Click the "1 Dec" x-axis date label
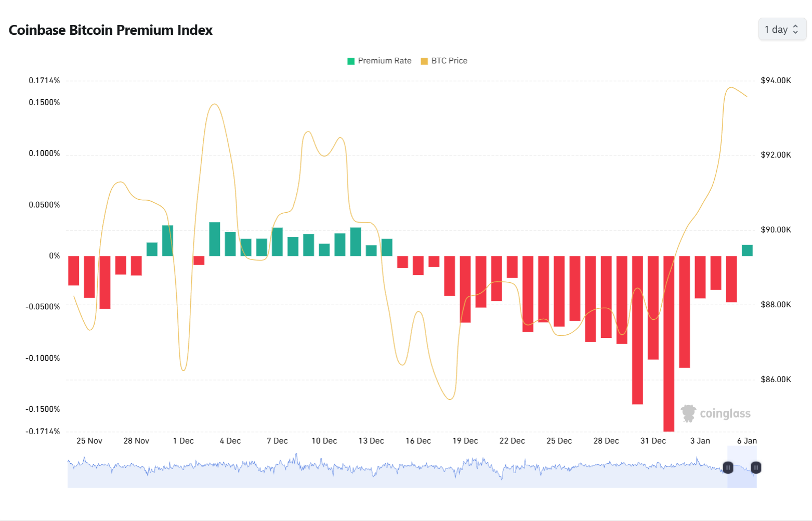 183,441
